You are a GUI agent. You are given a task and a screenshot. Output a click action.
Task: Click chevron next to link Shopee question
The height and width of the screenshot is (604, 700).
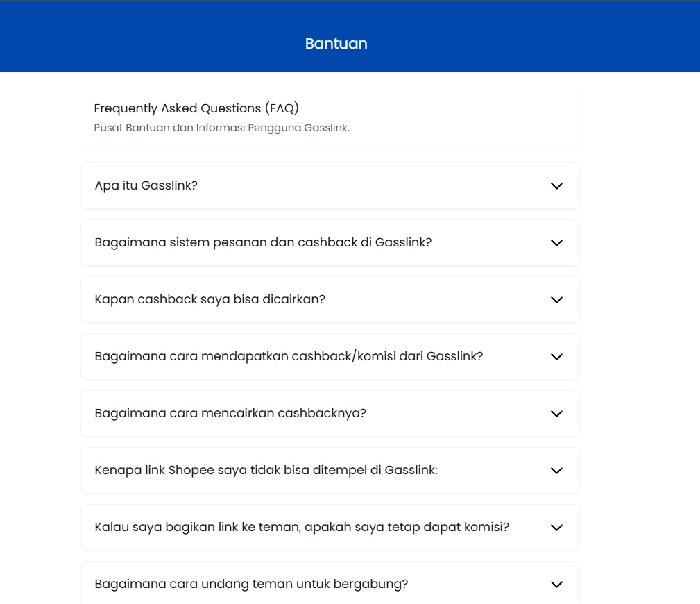click(556, 471)
